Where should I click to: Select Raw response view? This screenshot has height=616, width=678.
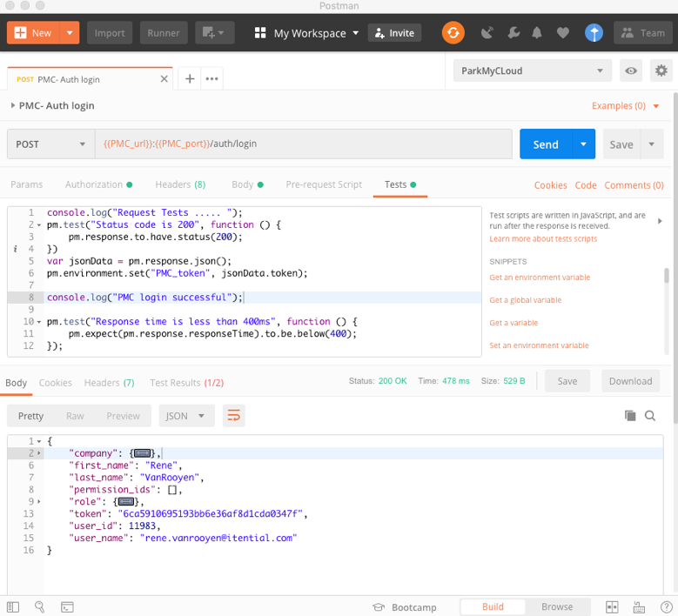tap(75, 416)
